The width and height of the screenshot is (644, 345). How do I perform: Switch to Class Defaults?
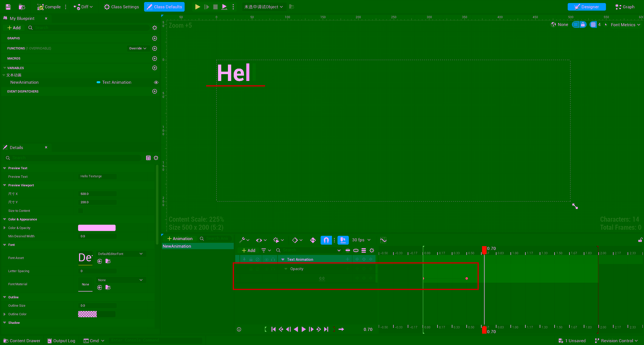pos(164,7)
